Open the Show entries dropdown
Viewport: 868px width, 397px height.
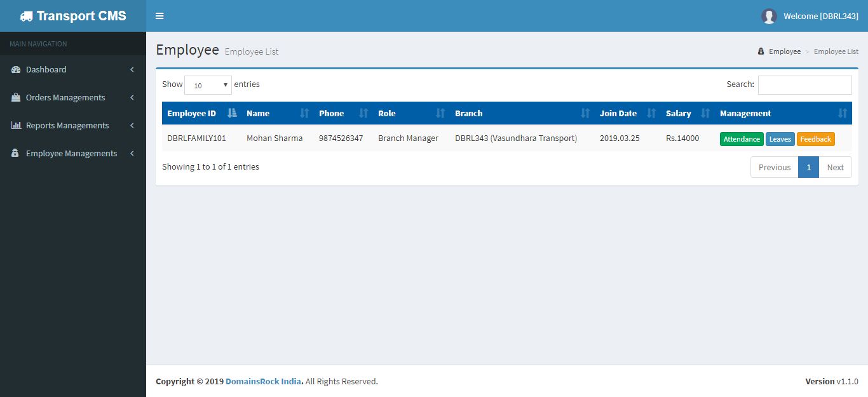tap(208, 85)
